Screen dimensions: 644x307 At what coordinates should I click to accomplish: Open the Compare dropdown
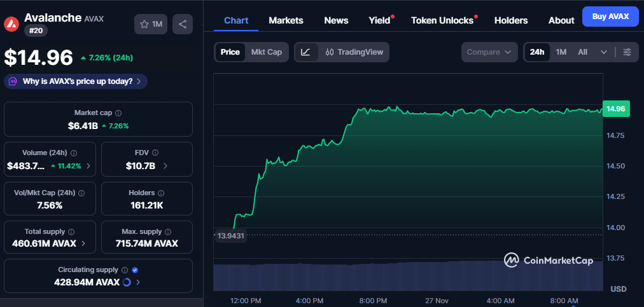pos(489,52)
